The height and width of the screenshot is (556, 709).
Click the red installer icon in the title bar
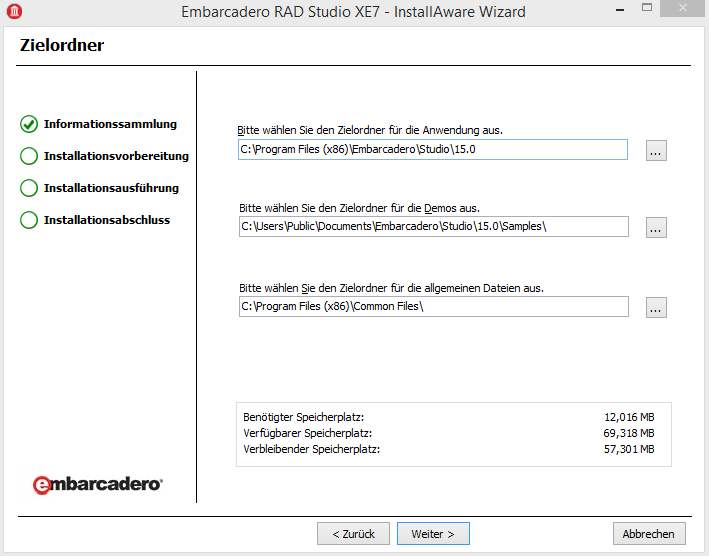[14, 11]
